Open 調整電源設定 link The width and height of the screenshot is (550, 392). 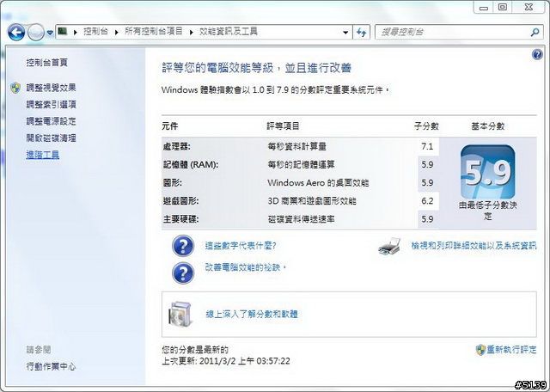pyautogui.click(x=51, y=121)
